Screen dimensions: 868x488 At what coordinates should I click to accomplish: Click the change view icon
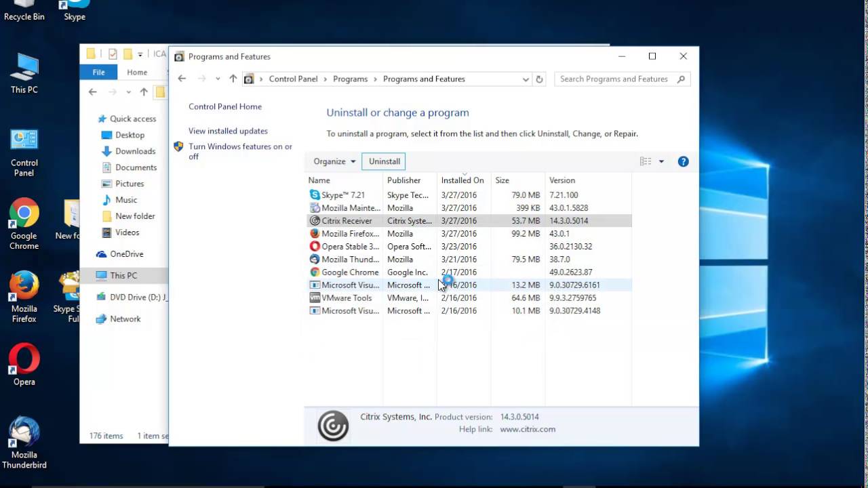(646, 161)
